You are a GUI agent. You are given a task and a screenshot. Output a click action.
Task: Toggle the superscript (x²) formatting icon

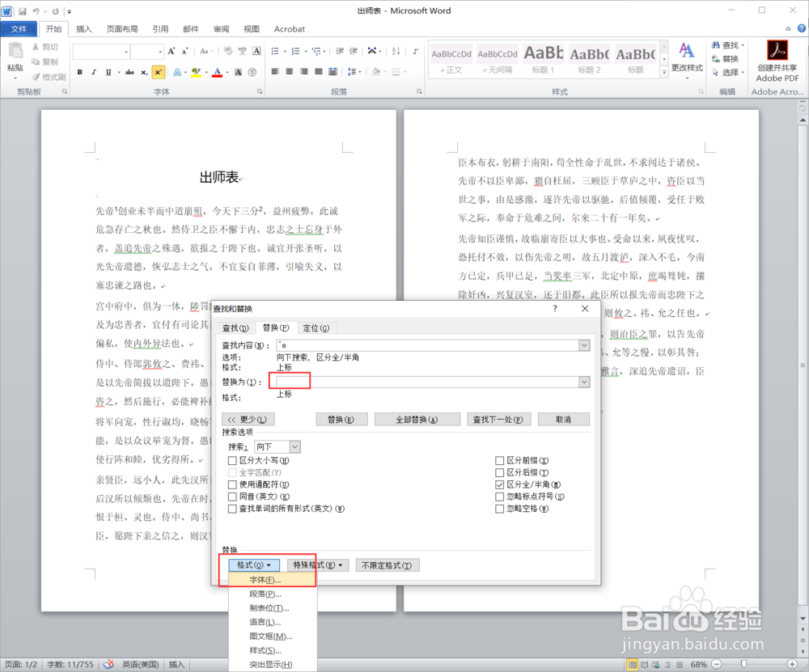[x=159, y=72]
